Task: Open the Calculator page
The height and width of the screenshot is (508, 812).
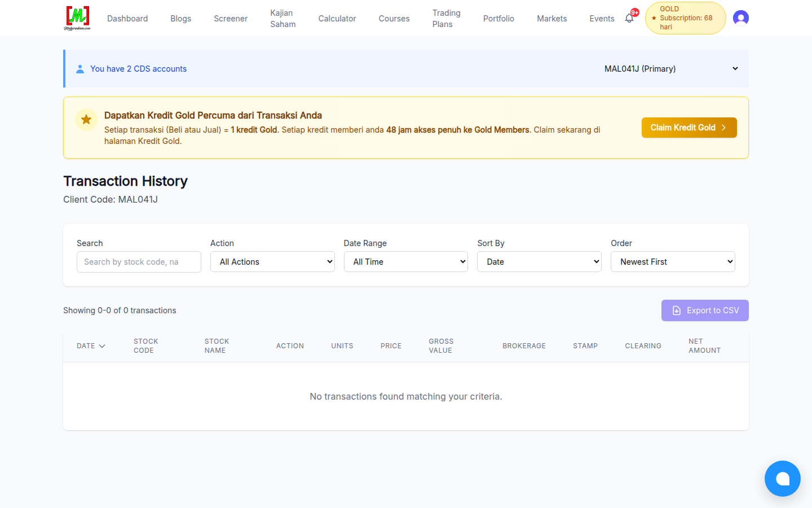Action: [x=337, y=19]
